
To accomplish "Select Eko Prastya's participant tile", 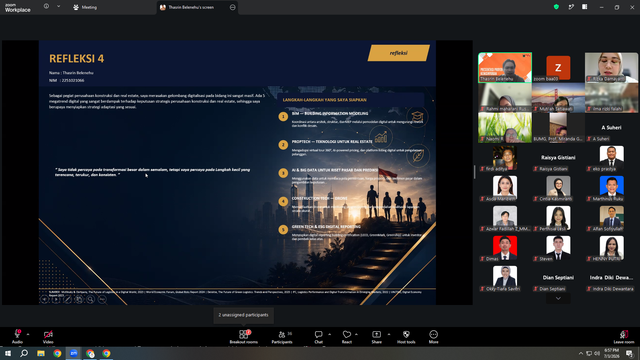I will point(611,158).
